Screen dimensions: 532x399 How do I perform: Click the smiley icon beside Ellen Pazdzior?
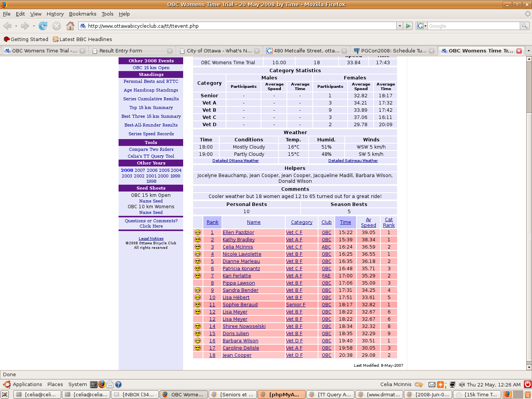pos(198,233)
